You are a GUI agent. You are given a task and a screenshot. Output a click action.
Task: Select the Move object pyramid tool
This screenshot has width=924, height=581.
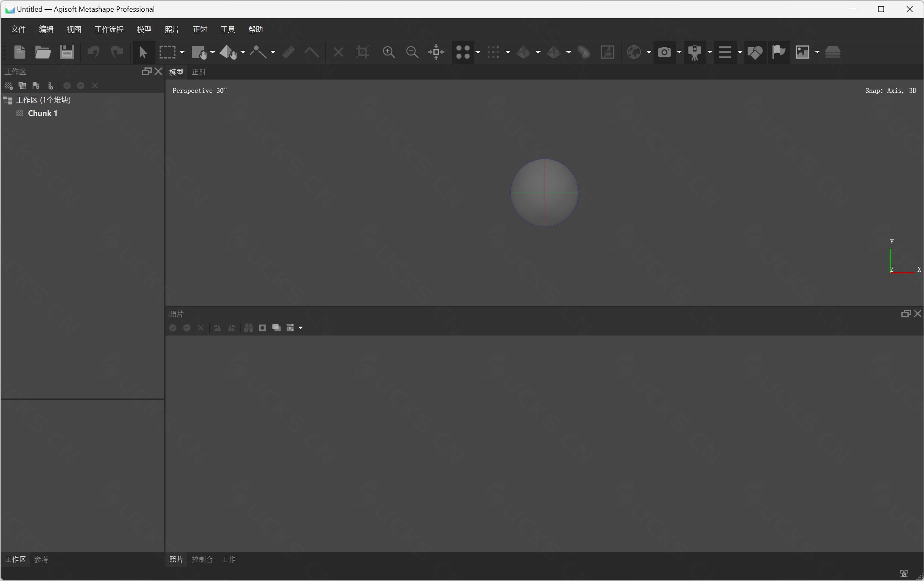228,52
